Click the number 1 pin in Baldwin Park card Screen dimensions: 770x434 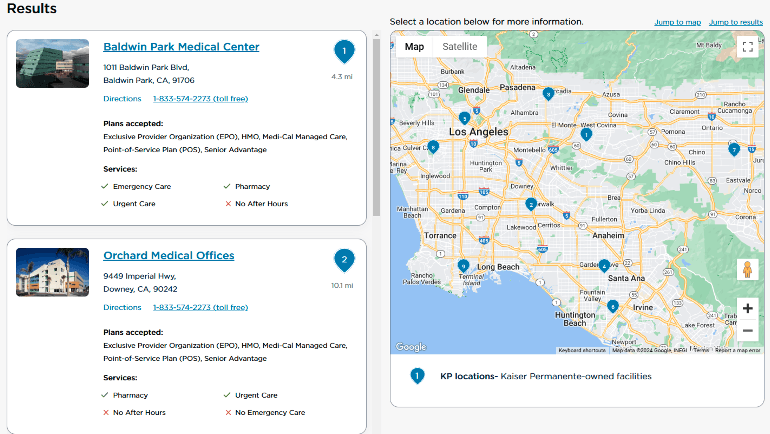click(344, 51)
